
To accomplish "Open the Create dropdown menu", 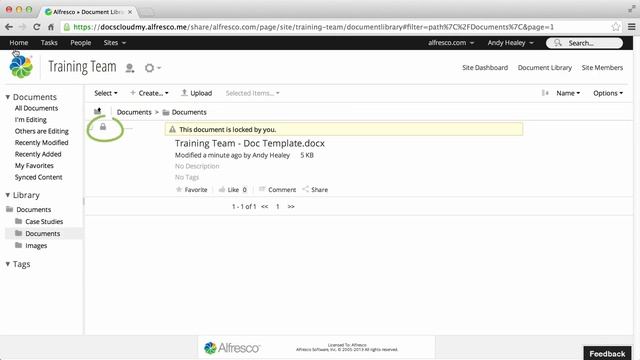I will point(149,93).
